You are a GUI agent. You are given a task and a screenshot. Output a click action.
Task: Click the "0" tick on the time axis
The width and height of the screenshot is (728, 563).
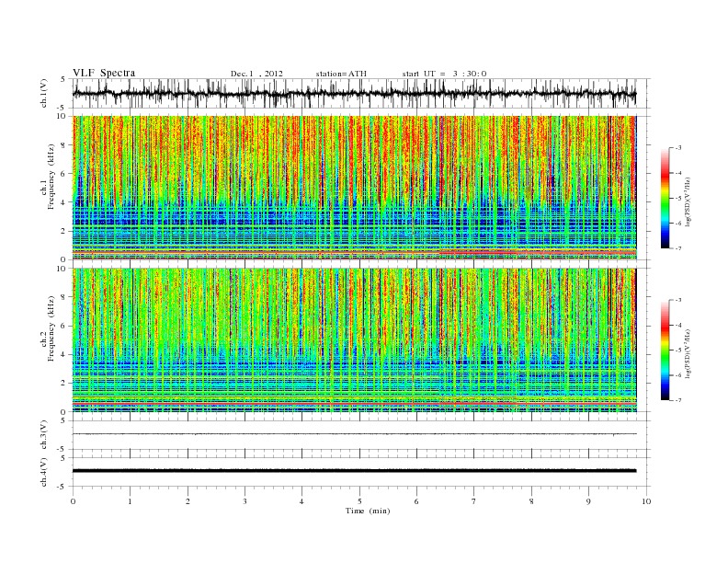(73, 501)
